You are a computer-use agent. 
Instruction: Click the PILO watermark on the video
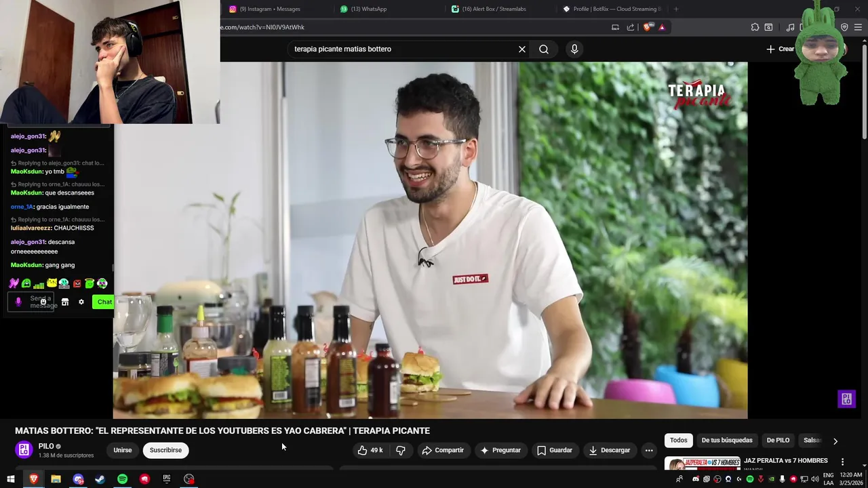tap(846, 399)
